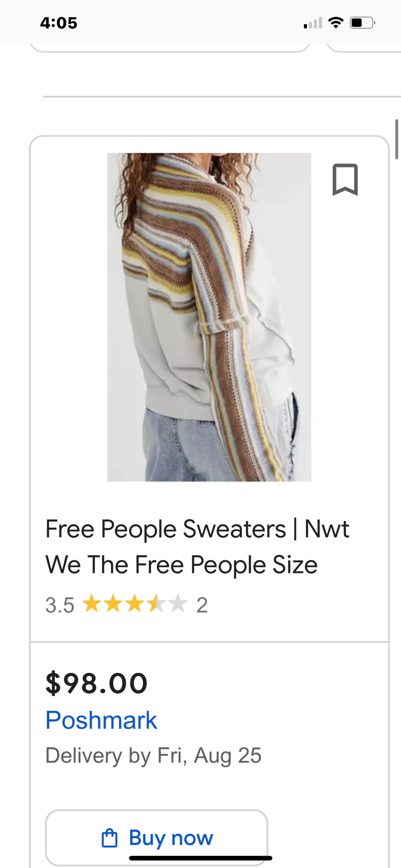Tap the 4:05 clock in status bar
401x868 pixels.
[x=59, y=23]
